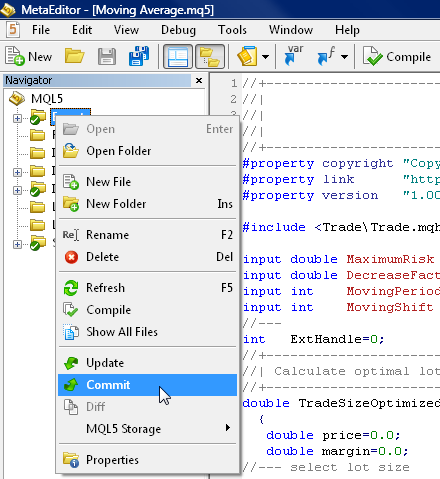Open the functions list dropdown arrow
Screen dimensions: 440x479
click(x=344, y=56)
